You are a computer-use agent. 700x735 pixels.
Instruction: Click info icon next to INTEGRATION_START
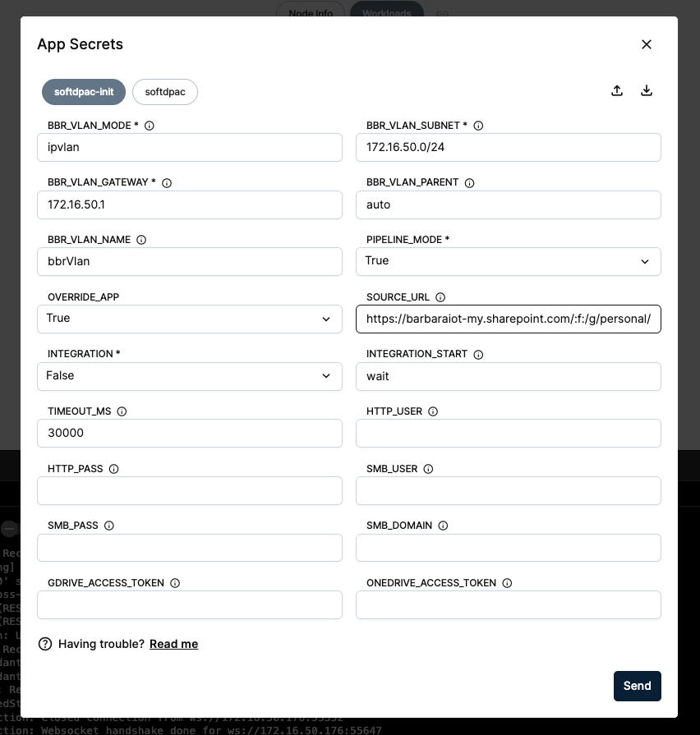478,355
